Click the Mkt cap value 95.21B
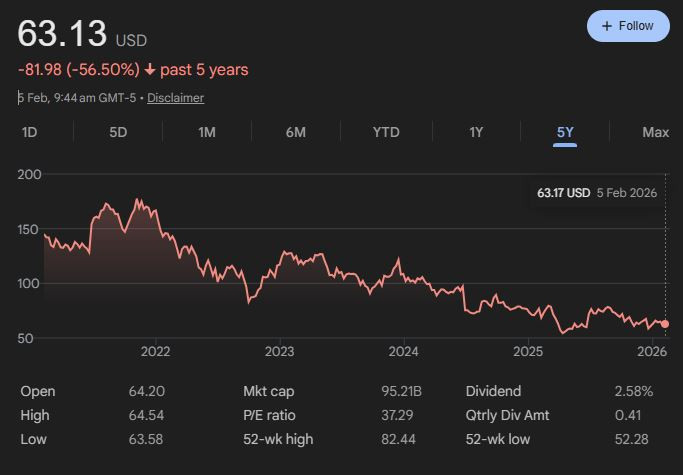 click(400, 391)
